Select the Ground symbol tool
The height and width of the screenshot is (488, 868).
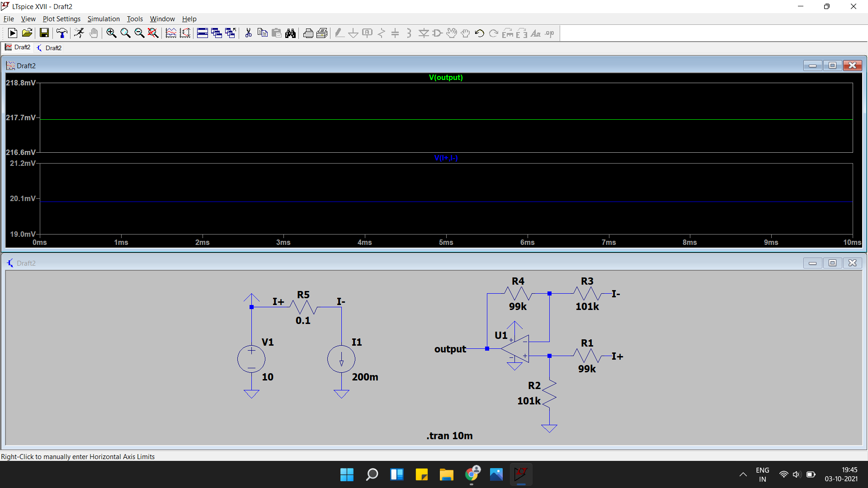[x=354, y=33]
